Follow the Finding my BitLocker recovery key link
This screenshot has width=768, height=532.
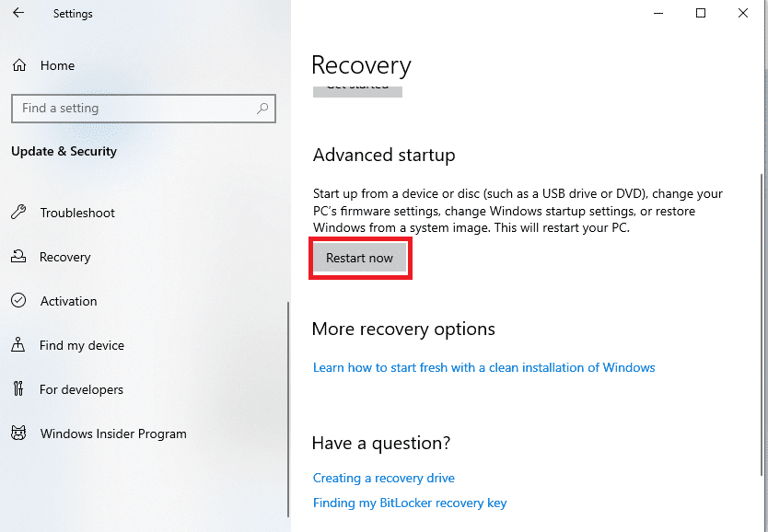pos(410,503)
